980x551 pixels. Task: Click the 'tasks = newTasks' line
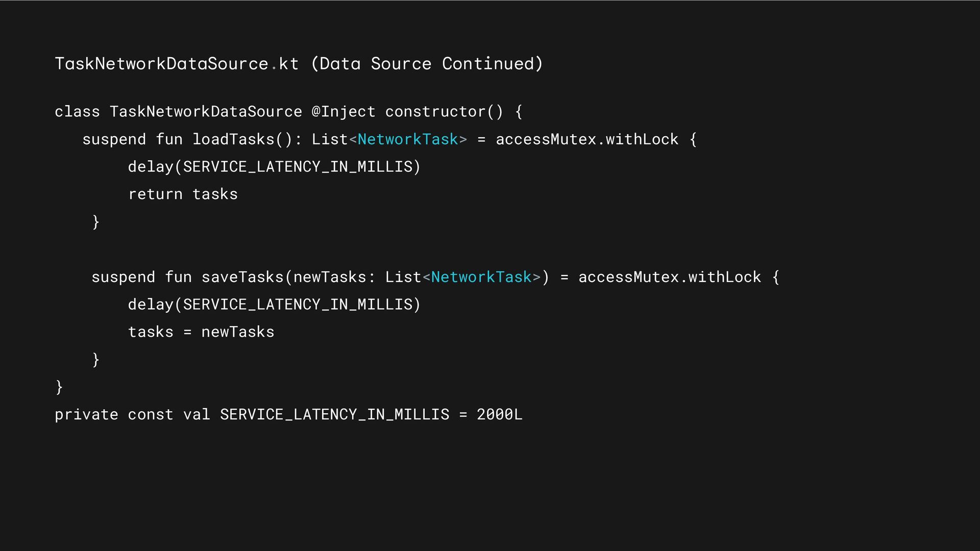(201, 332)
